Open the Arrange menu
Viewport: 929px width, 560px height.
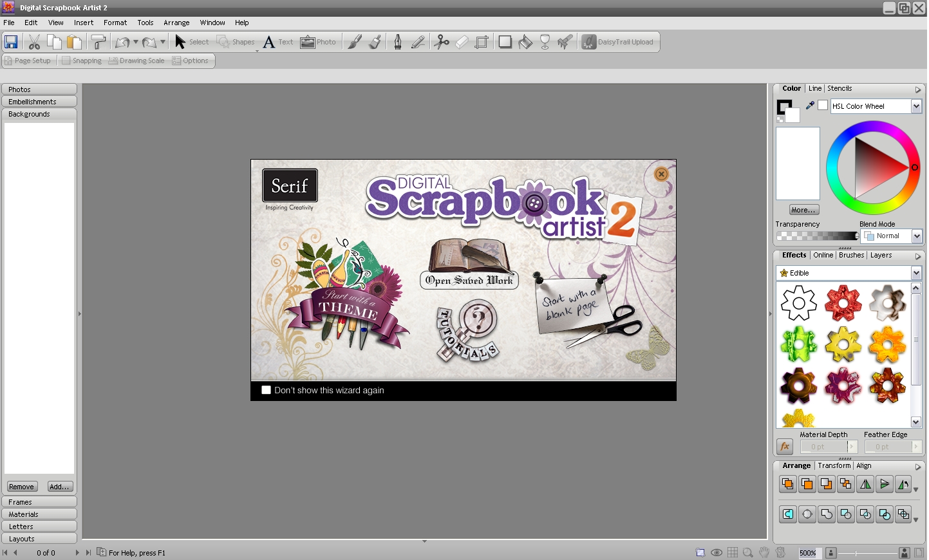coord(176,23)
